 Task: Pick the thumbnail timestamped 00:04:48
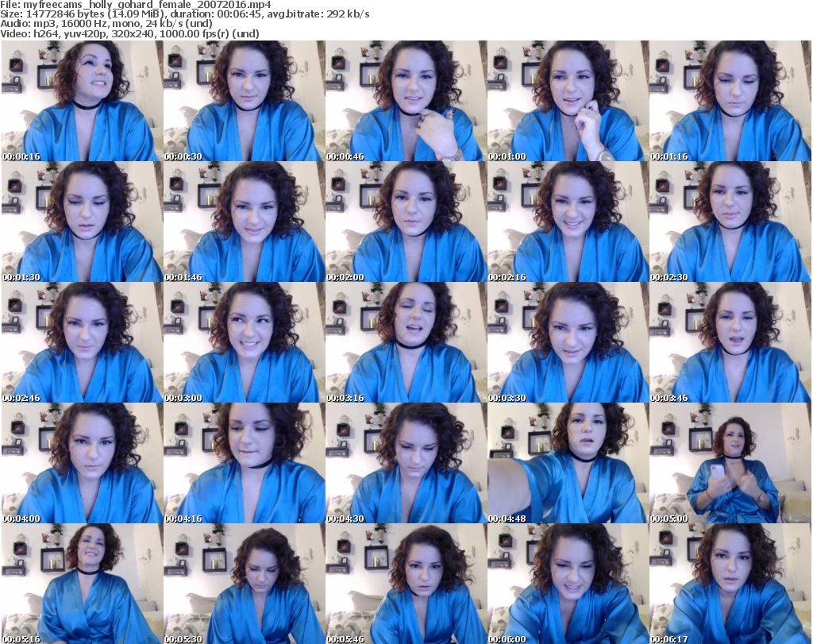tap(568, 463)
